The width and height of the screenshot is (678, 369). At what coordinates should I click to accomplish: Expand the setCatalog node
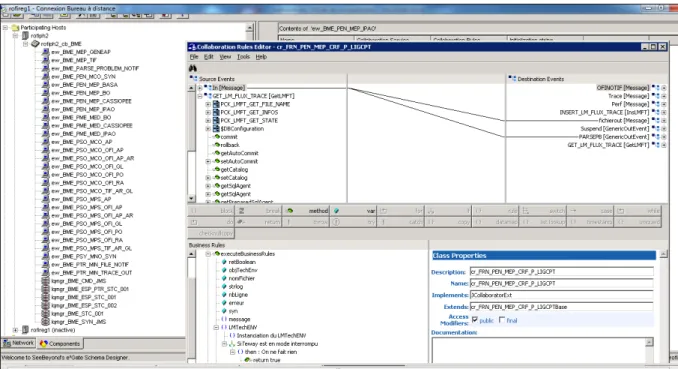[x=208, y=178]
